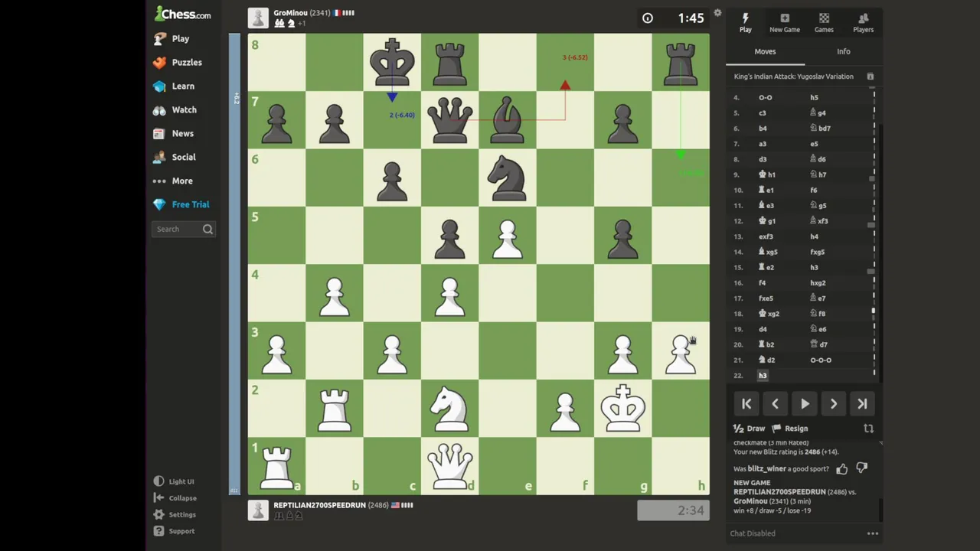Select move 21 O-O-O in the move list

click(x=821, y=360)
